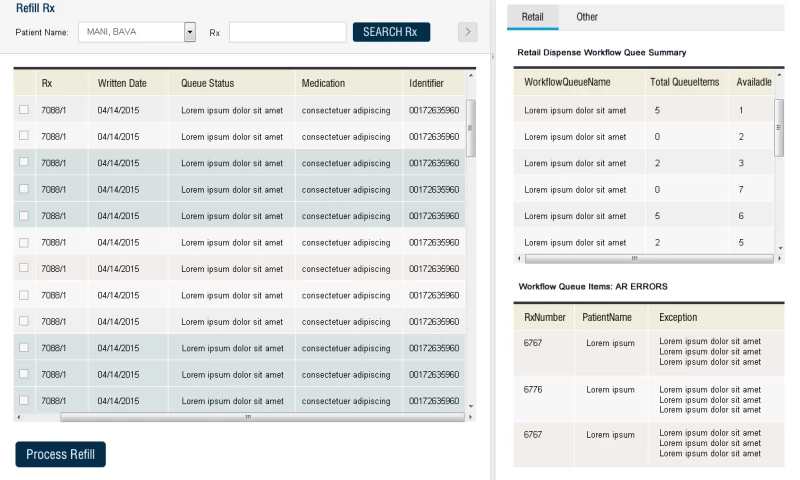Click left scroll arrow of refill table

tap(17, 416)
